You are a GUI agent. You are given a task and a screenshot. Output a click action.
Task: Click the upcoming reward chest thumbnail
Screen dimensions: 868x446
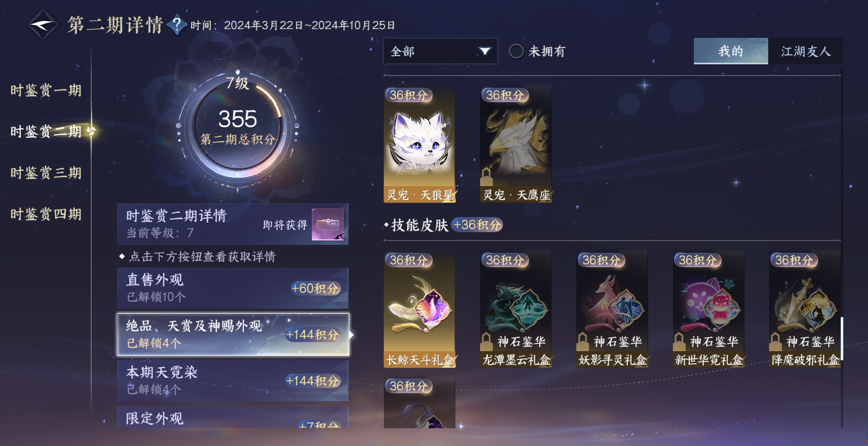[328, 224]
